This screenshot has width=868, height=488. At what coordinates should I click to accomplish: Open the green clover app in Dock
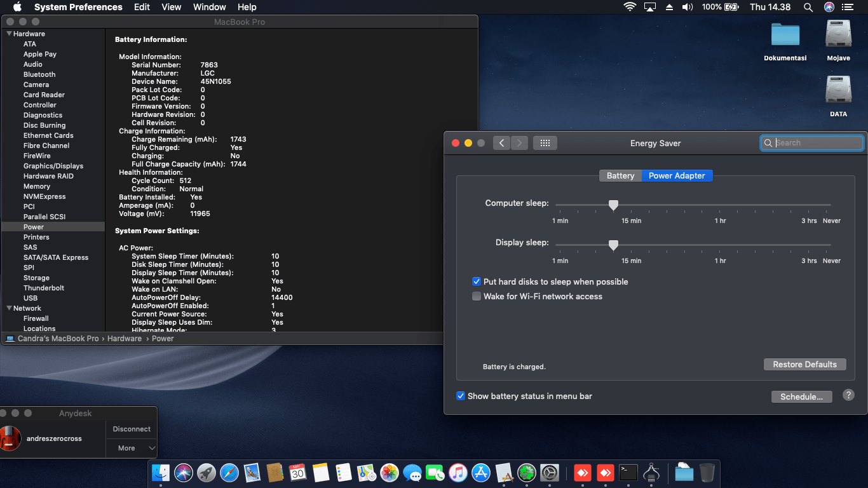click(527, 473)
